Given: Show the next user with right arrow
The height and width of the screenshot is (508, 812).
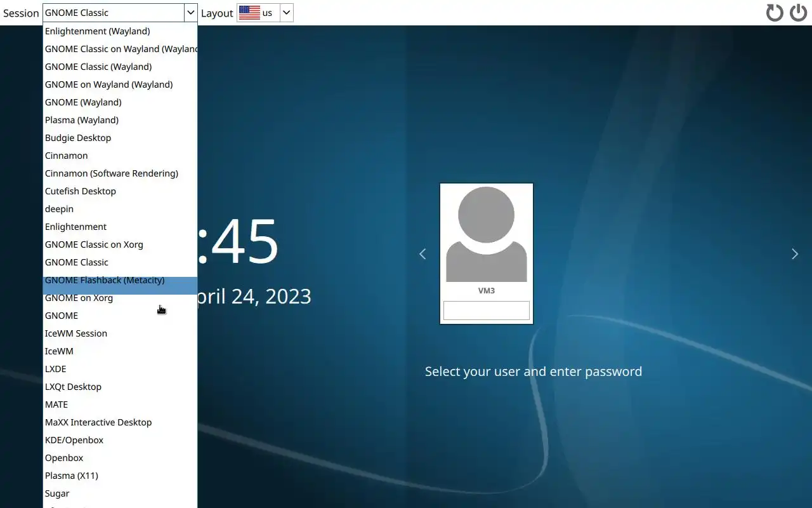Looking at the screenshot, I should point(795,254).
